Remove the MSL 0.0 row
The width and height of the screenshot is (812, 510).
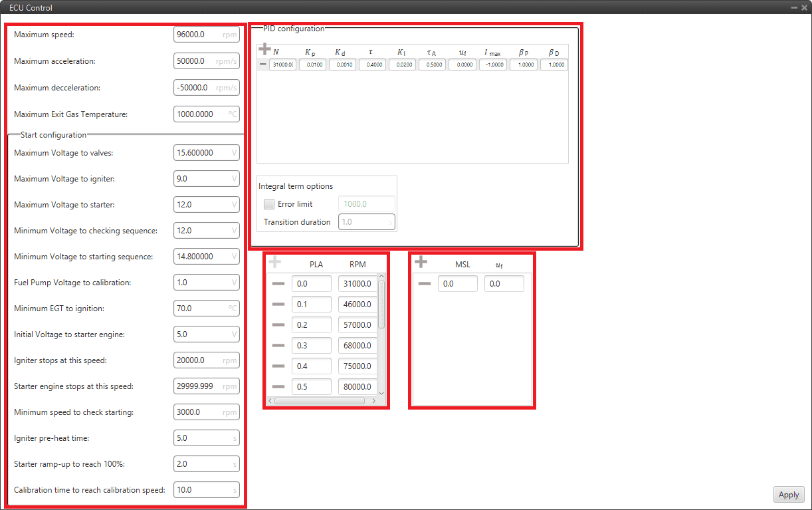click(x=424, y=284)
